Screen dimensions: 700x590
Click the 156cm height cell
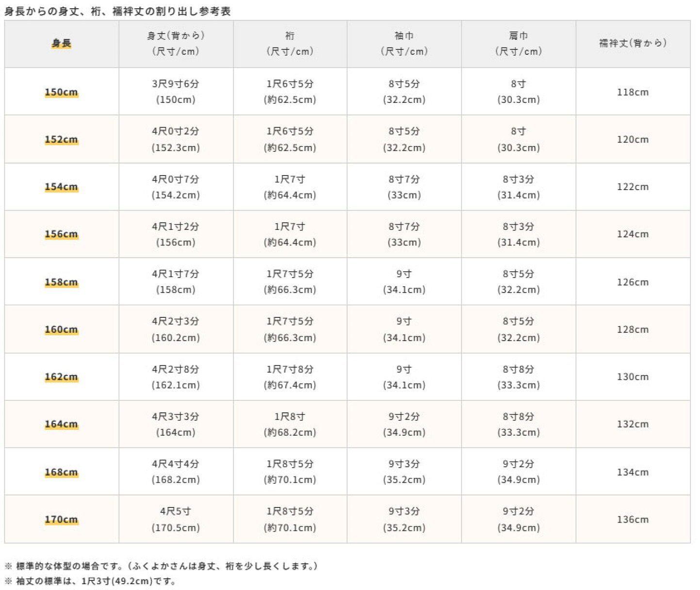point(61,234)
